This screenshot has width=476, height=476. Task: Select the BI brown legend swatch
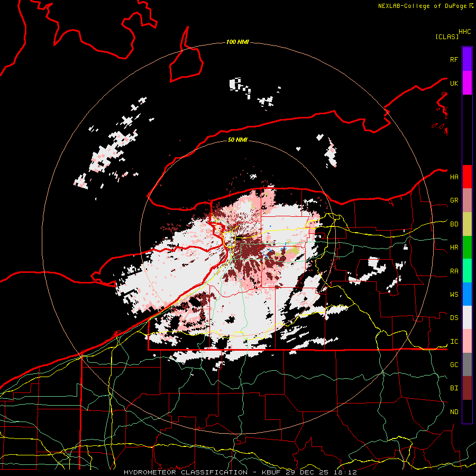(x=467, y=388)
